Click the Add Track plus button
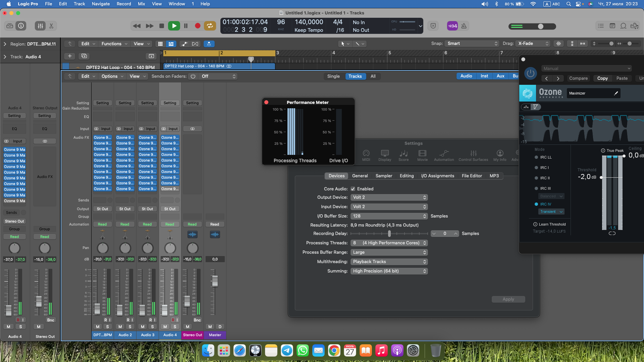644x362 pixels. (x=70, y=56)
